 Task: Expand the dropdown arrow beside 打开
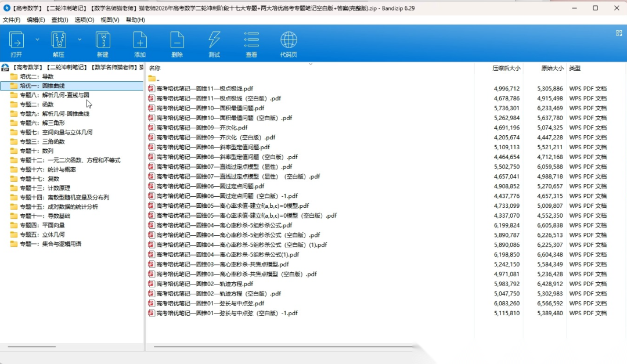tap(37, 39)
